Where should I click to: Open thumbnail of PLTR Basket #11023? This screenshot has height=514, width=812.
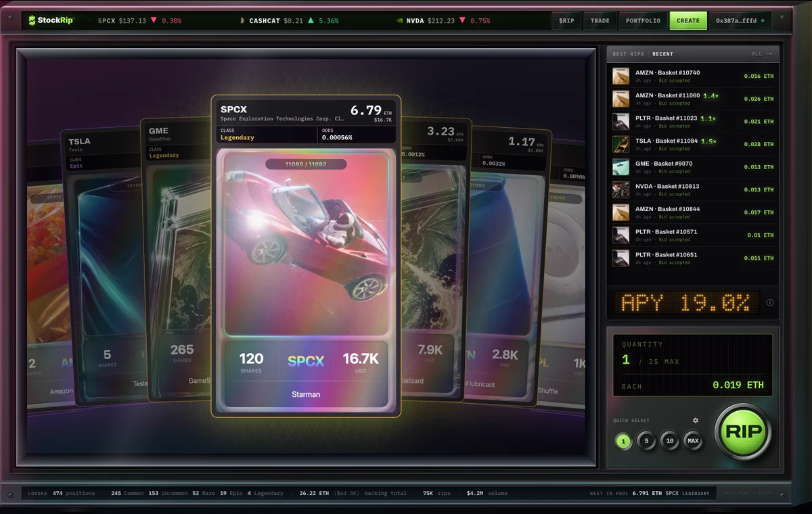(x=621, y=122)
